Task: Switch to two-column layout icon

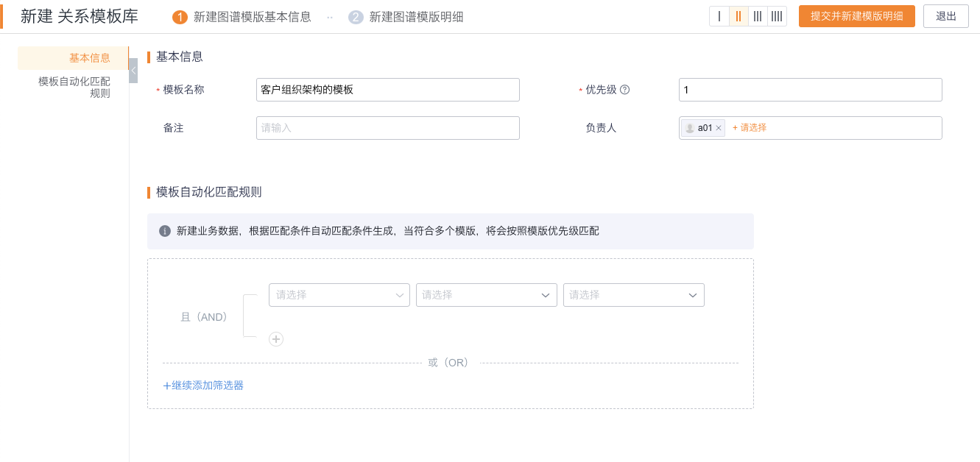Action: (738, 16)
